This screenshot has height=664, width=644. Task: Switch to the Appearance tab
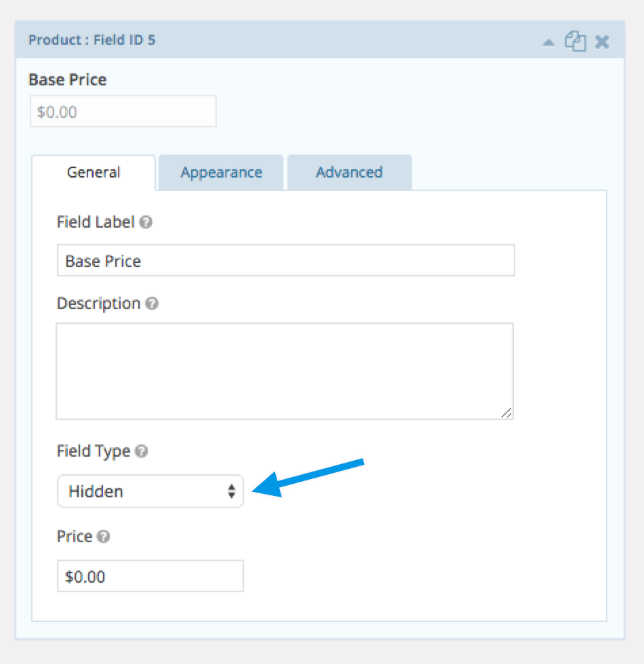point(221,172)
